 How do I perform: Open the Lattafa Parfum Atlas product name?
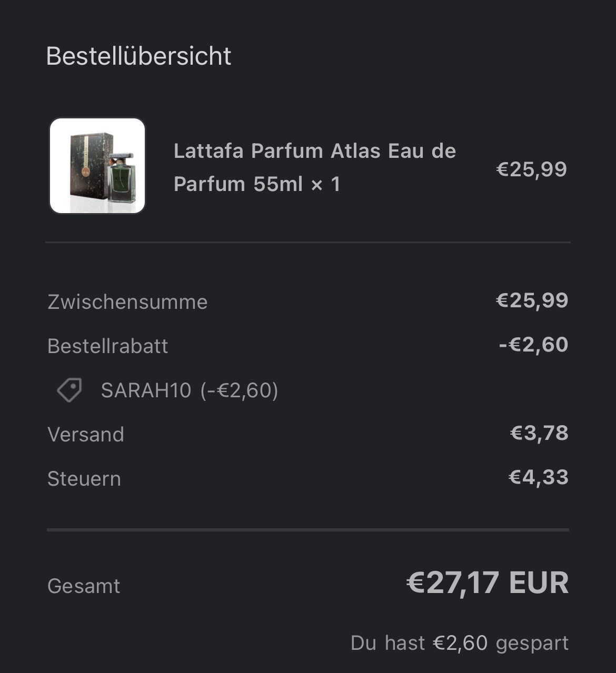[314, 167]
